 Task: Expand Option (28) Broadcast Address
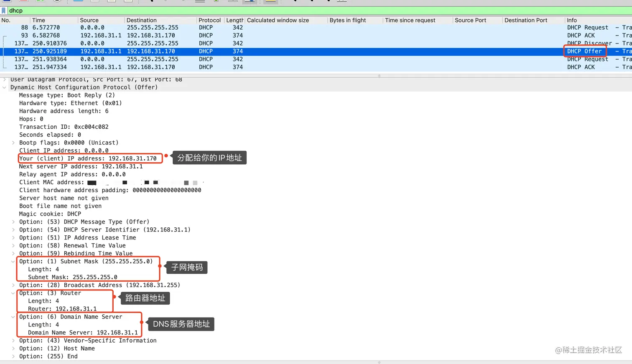tap(13, 285)
